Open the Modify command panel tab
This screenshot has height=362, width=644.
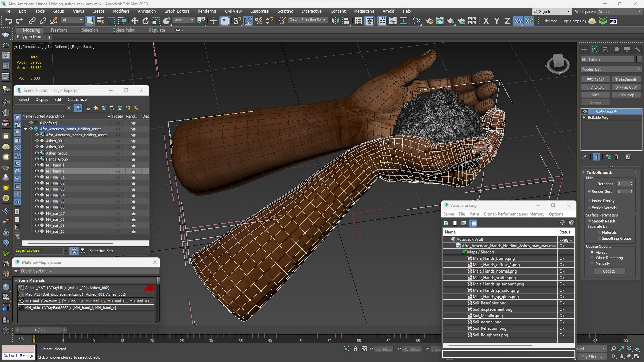[595, 49]
